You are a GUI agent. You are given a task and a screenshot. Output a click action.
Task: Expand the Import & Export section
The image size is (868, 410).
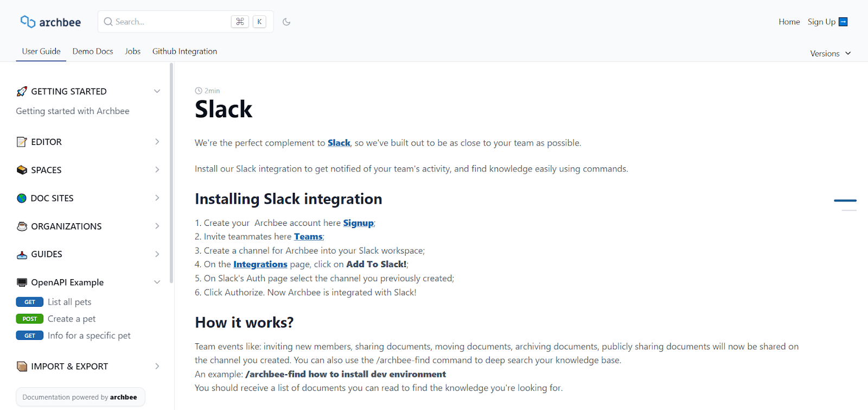coord(157,367)
